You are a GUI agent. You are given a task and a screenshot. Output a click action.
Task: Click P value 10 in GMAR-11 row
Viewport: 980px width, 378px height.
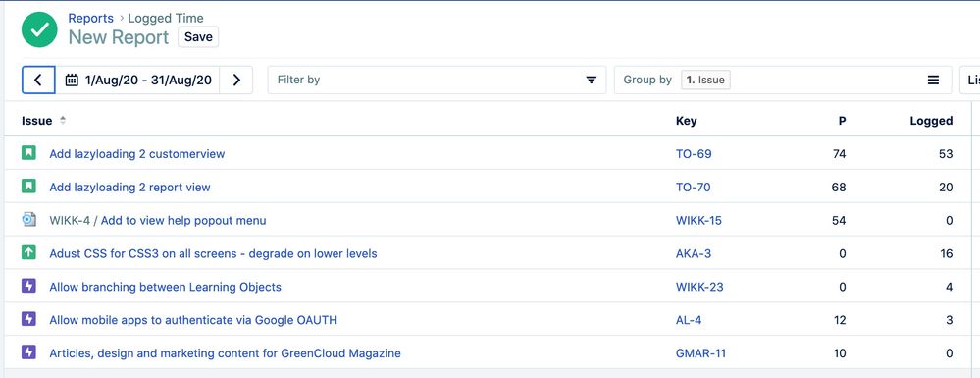coord(840,353)
